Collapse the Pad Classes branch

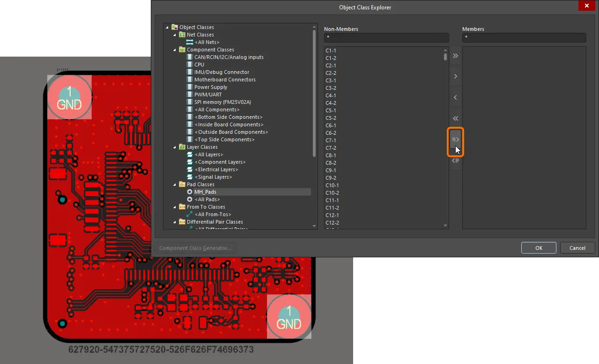click(x=175, y=184)
